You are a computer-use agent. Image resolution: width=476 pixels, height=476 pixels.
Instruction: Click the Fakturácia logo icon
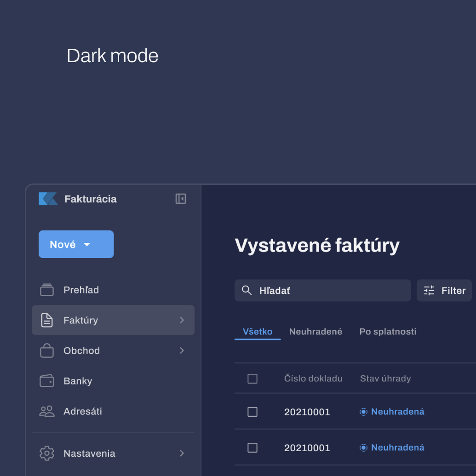click(48, 199)
